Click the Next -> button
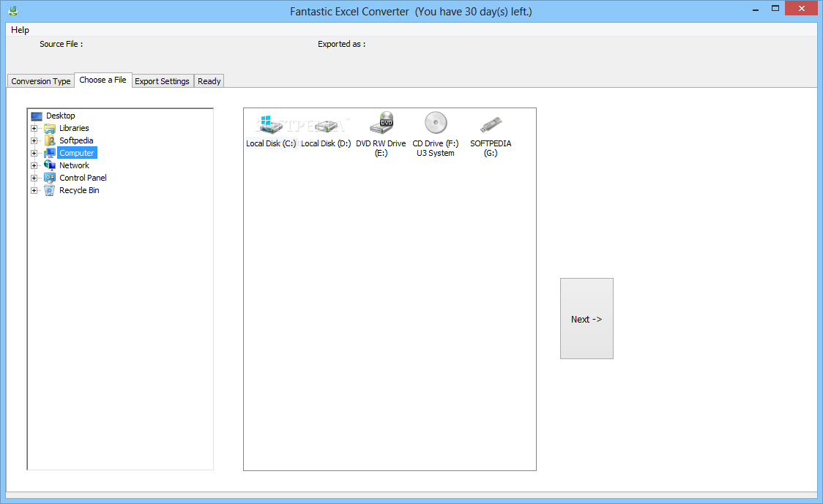Image resolution: width=823 pixels, height=504 pixels. coord(586,319)
